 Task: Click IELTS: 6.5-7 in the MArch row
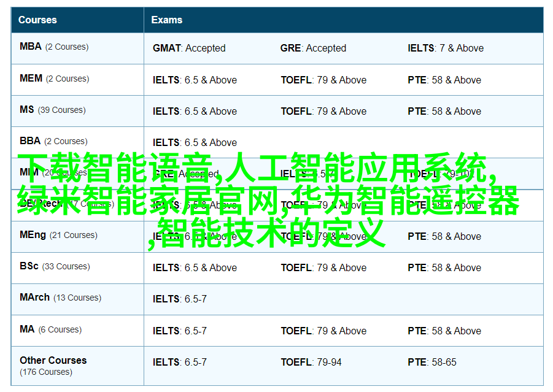click(180, 299)
